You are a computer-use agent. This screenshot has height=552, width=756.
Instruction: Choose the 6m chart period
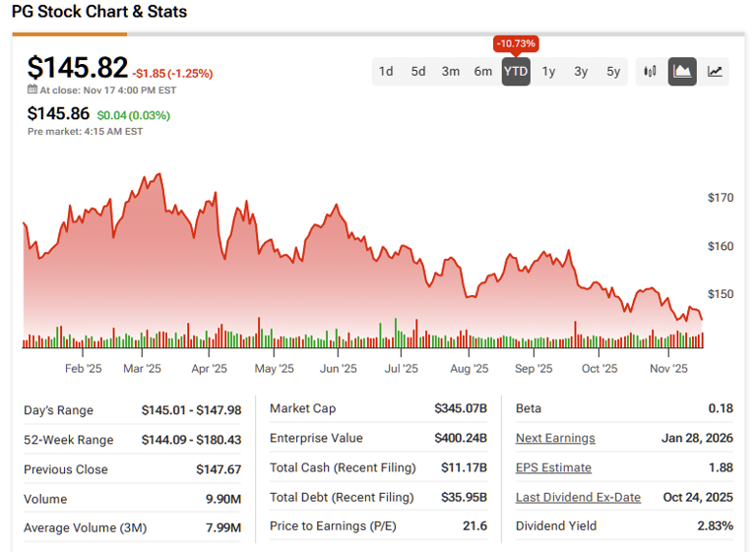483,71
